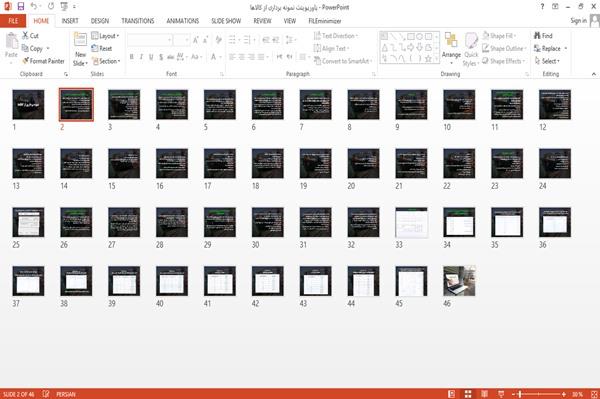The height and width of the screenshot is (399, 600).
Task: Open the Section dropdown
Action: click(x=106, y=61)
